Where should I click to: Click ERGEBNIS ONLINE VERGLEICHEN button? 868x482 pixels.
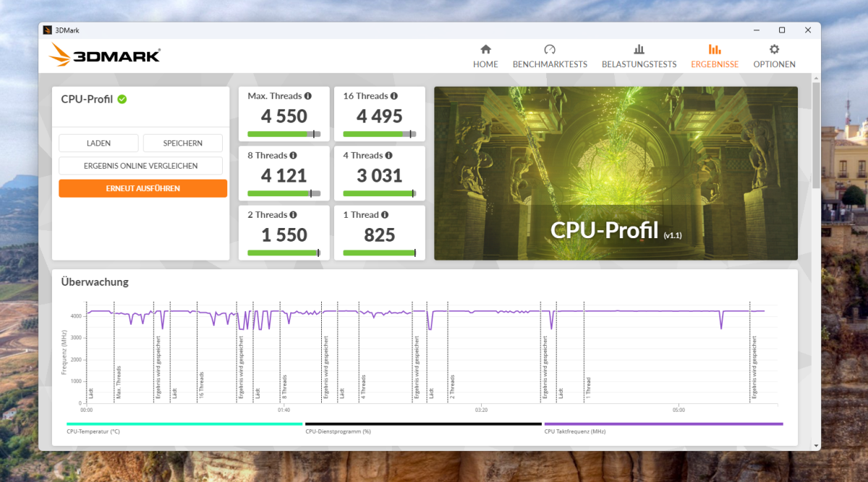140,166
